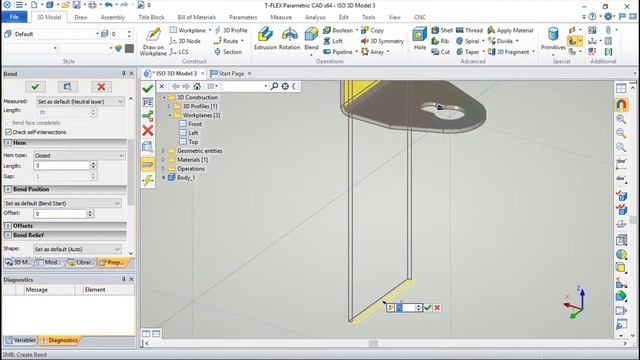Image resolution: width=640 pixels, height=360 pixels.
Task: Open the Hem type dropdown
Action: pos(79,156)
